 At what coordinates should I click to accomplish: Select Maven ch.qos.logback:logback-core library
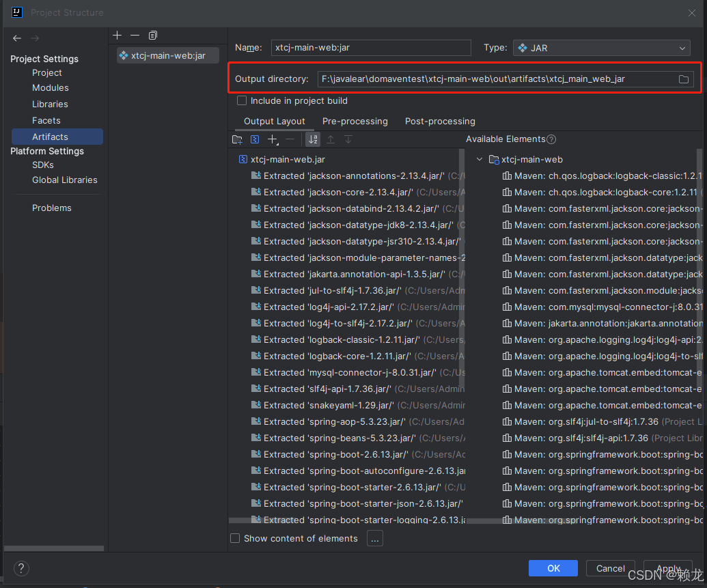tap(602, 192)
